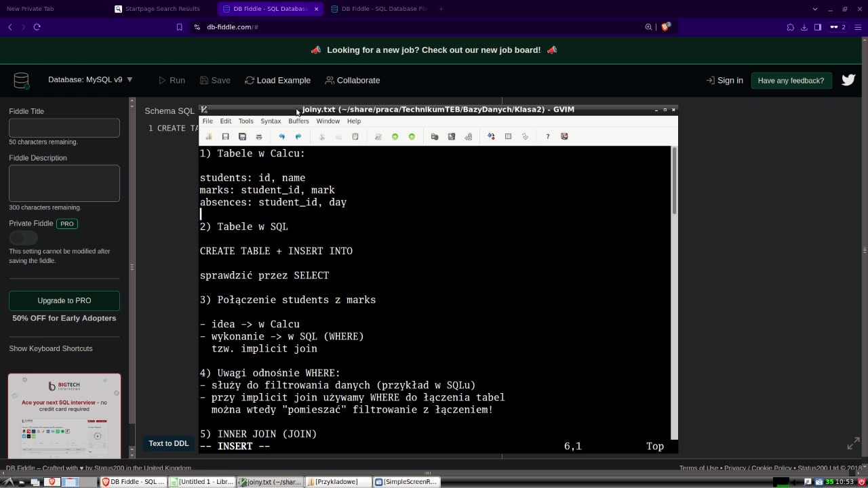Open browser Extensions puzzle icon
Viewport: 868px width, 488px height.
tap(791, 27)
